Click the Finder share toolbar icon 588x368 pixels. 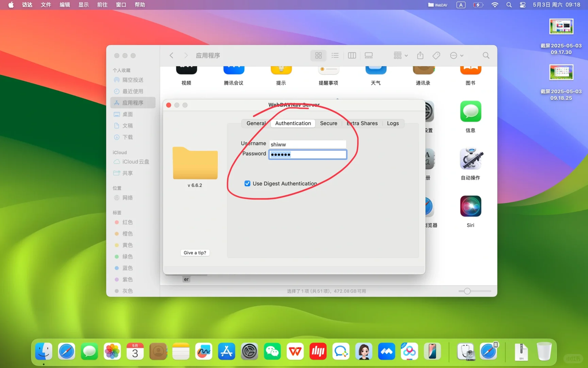(x=420, y=56)
